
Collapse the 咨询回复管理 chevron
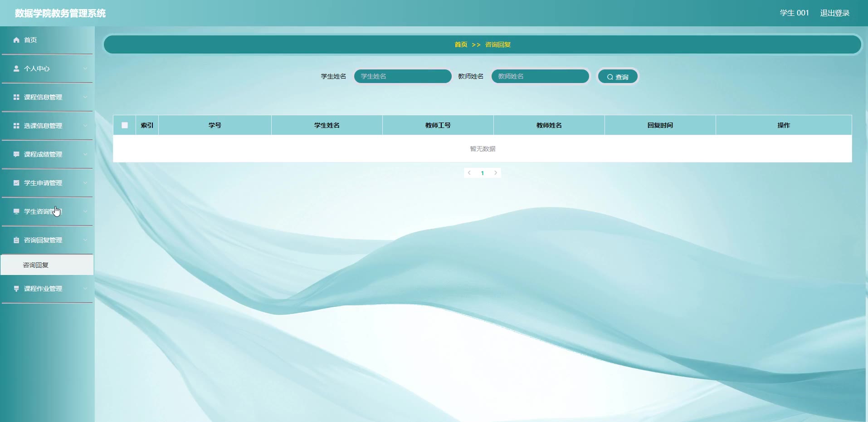tap(85, 240)
